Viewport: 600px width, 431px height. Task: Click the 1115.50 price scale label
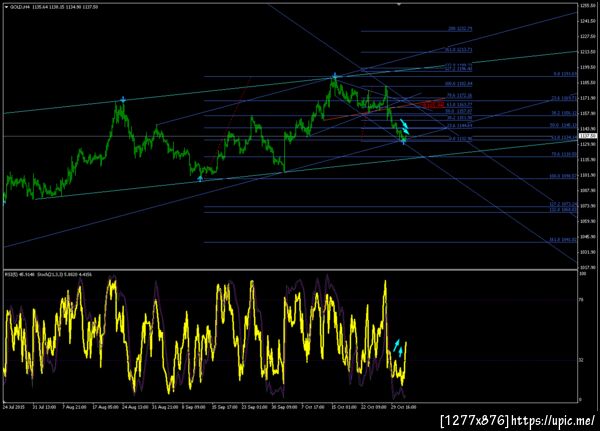tap(588, 160)
